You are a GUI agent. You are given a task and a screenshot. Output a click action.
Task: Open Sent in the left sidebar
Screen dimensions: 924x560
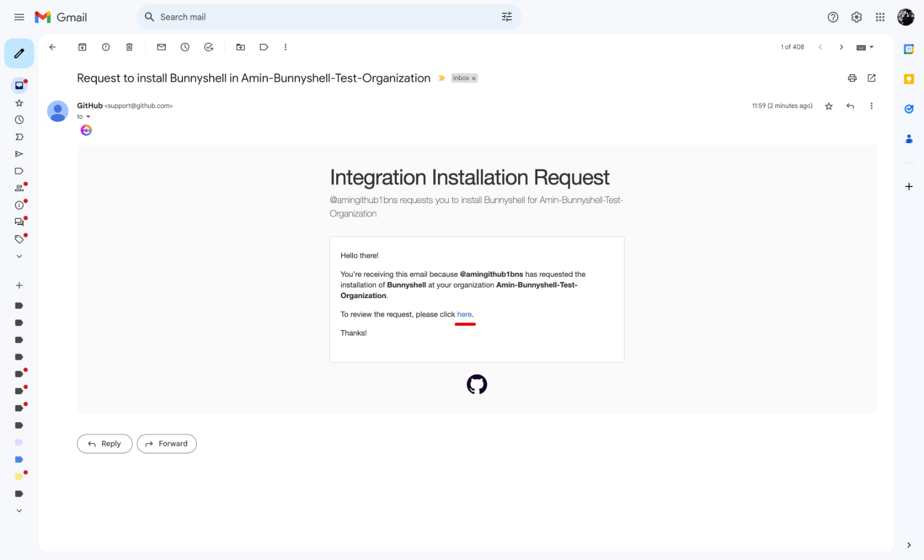[19, 154]
